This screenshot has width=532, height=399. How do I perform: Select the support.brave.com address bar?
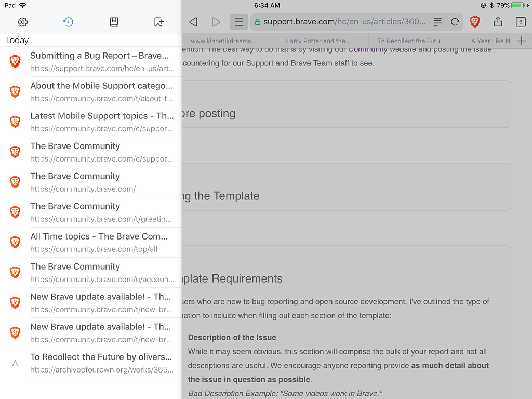pos(357,22)
